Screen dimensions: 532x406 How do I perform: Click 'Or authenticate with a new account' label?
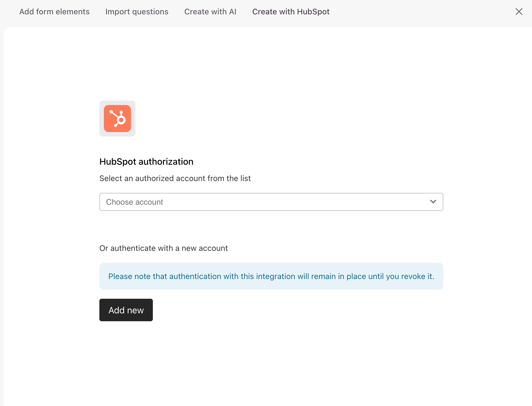pyautogui.click(x=164, y=248)
